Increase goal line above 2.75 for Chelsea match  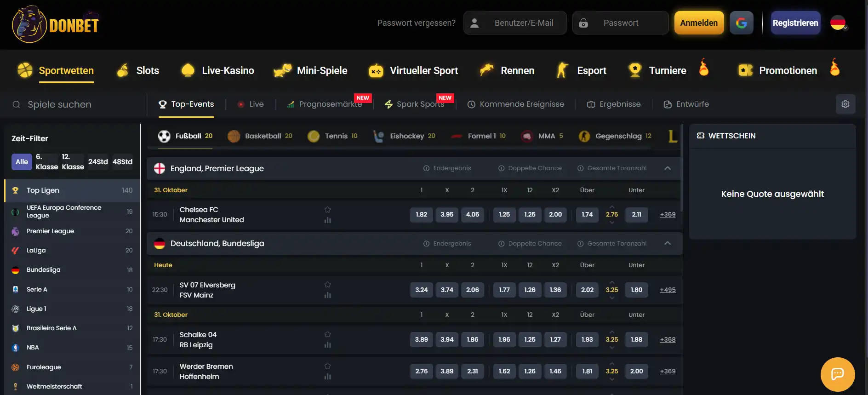coord(612,207)
